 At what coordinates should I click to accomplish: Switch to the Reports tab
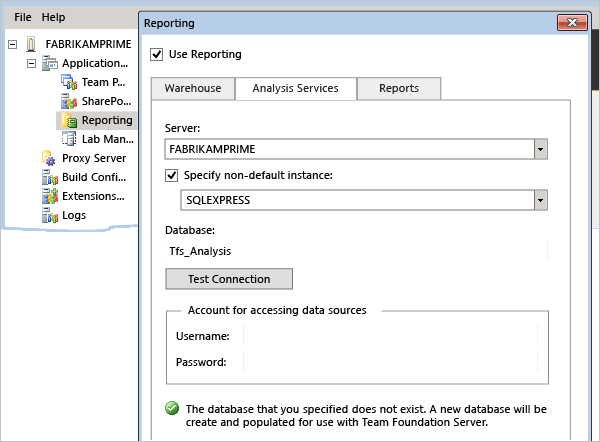399,89
